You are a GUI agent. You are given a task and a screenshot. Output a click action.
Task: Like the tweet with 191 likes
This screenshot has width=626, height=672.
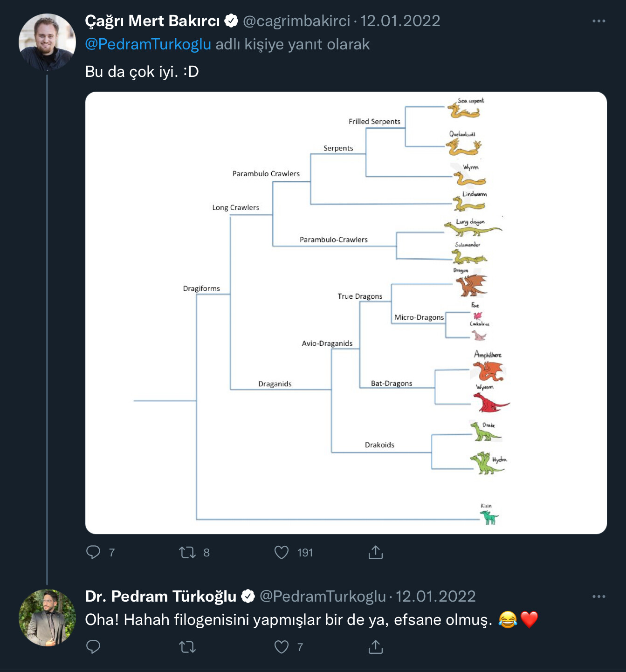click(x=282, y=552)
